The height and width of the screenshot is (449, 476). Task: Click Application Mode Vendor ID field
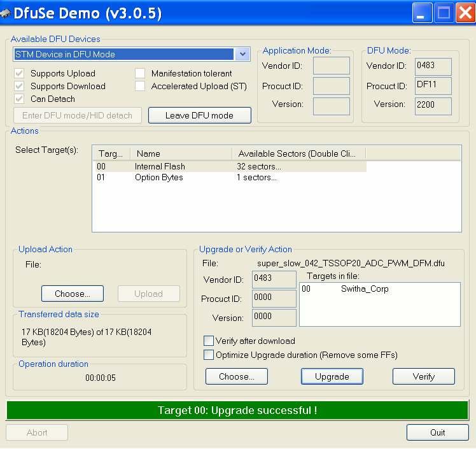[x=332, y=66]
